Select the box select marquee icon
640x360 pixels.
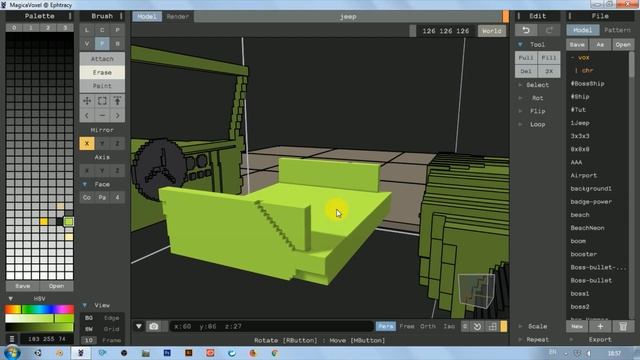[x=102, y=101]
